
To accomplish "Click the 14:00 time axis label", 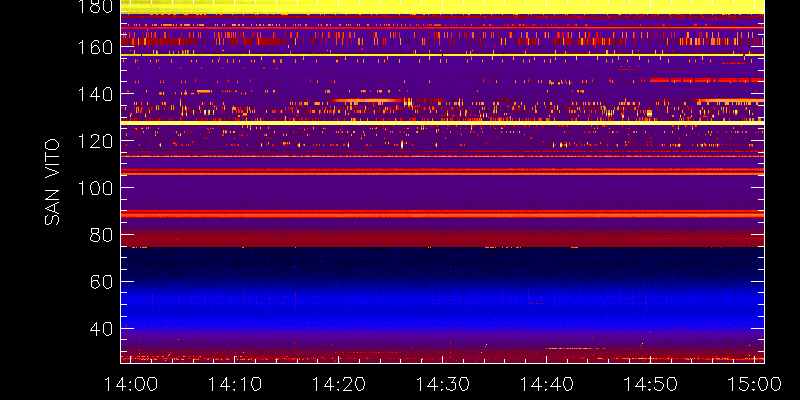I will pyautogui.click(x=131, y=384).
